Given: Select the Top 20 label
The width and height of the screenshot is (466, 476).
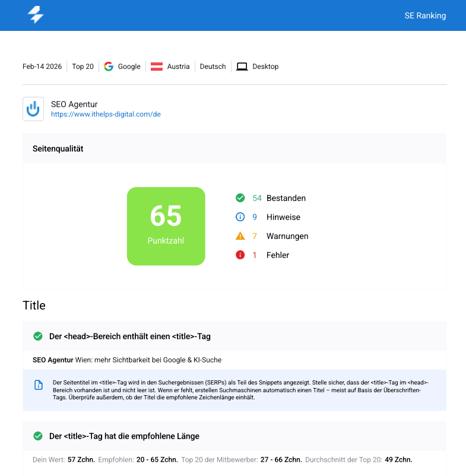Looking at the screenshot, I should [83, 67].
